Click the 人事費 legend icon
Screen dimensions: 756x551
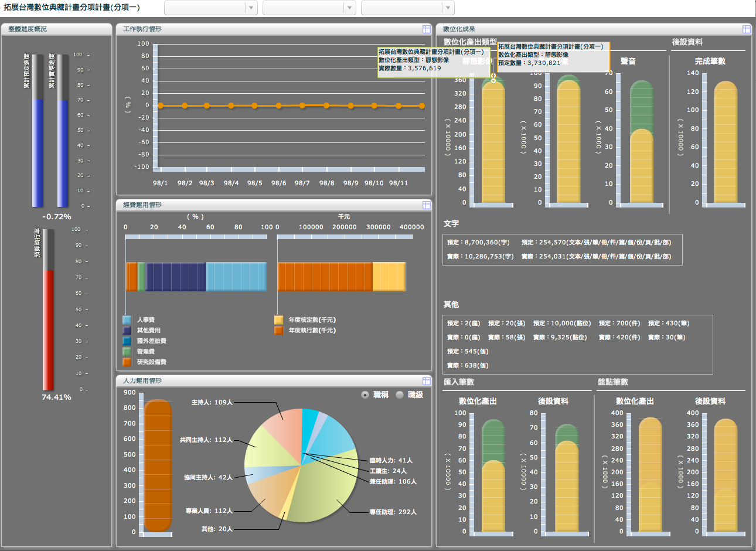click(x=127, y=320)
